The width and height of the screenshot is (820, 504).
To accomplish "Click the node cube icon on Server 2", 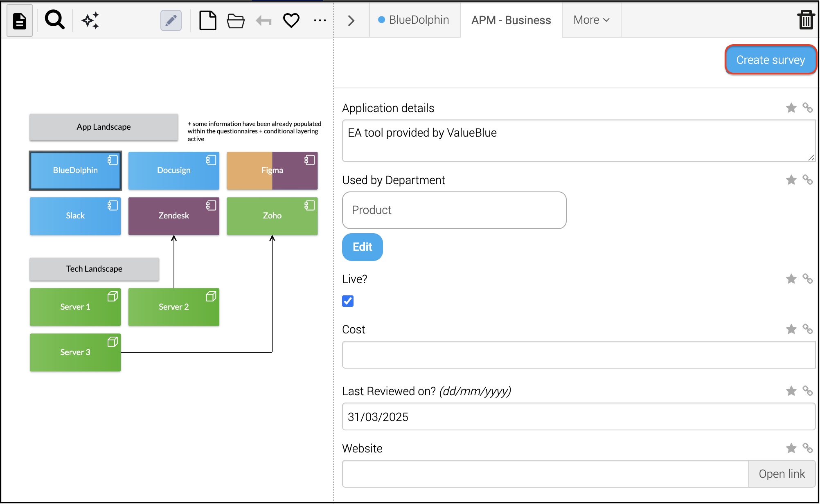I will pyautogui.click(x=211, y=296).
